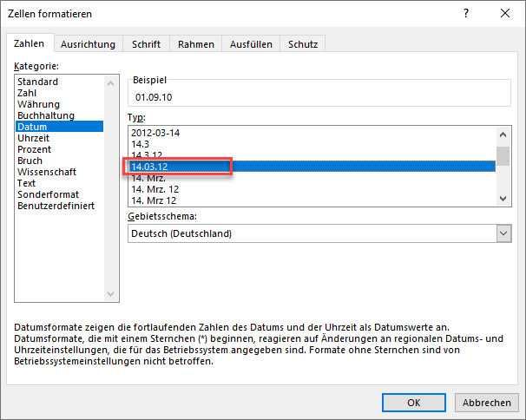Select date type 14. Mrz. 12
526x420 pixels.
point(312,189)
